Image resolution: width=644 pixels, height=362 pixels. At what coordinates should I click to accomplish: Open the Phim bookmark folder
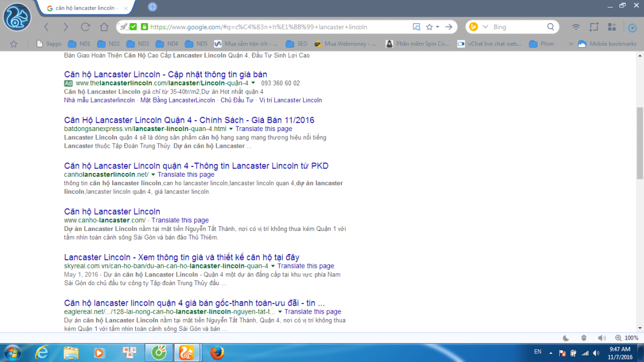click(x=541, y=44)
